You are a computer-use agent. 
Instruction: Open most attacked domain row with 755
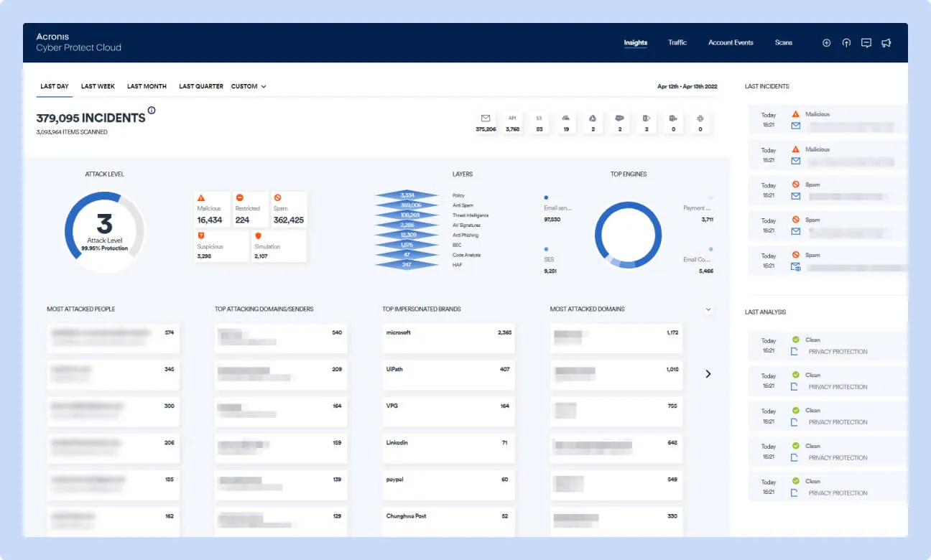(616, 411)
